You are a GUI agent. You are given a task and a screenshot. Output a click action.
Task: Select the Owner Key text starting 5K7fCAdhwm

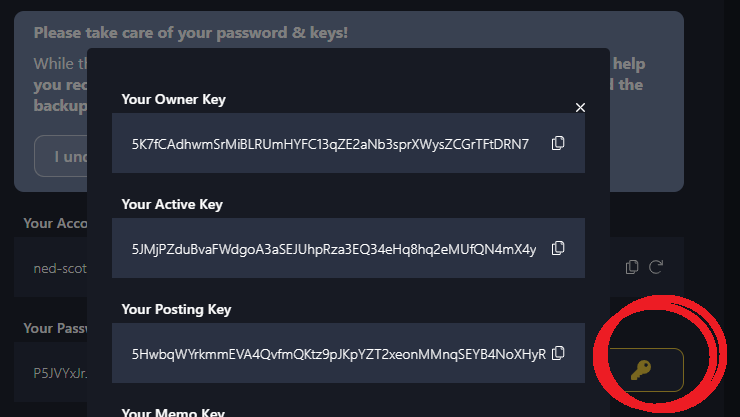(330, 144)
